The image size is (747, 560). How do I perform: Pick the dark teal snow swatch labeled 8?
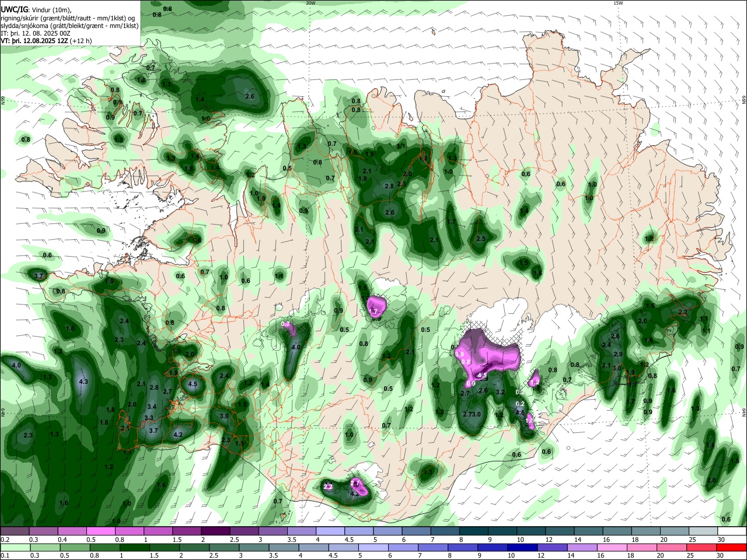(x=474, y=531)
